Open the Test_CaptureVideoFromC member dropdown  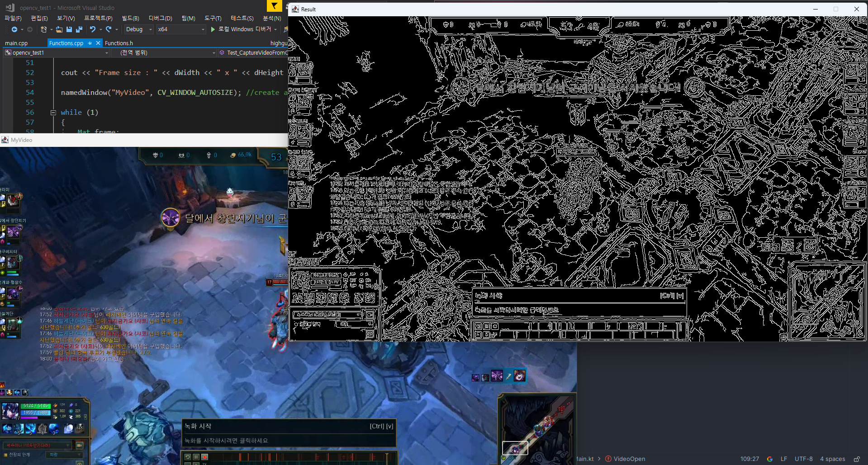click(254, 53)
